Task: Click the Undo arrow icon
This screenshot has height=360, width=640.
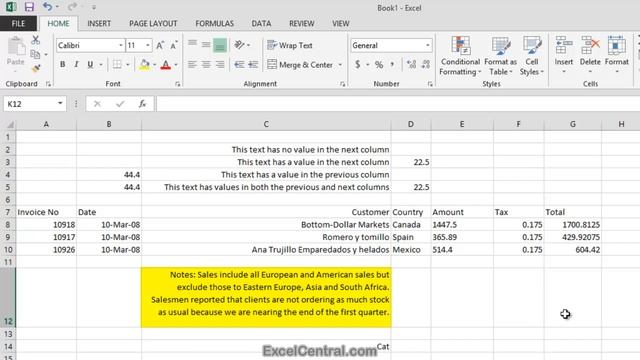Action: point(47,7)
